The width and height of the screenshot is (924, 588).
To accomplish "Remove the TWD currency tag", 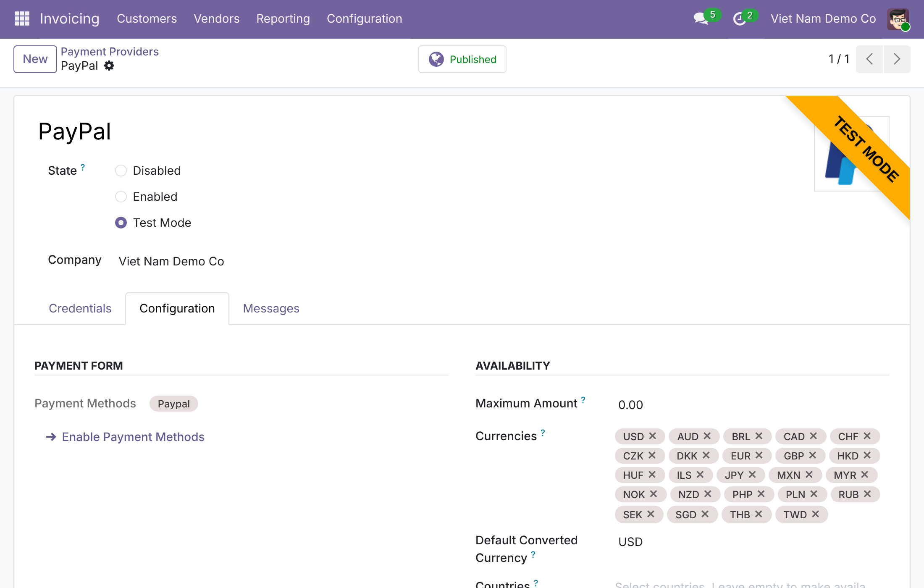I will click(816, 514).
